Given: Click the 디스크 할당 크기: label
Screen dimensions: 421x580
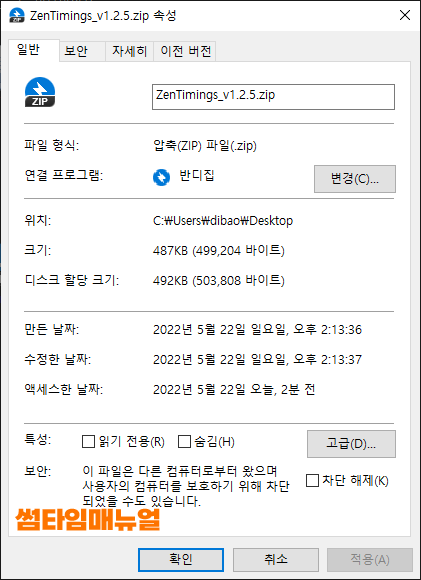Looking at the screenshot, I should (72, 280).
